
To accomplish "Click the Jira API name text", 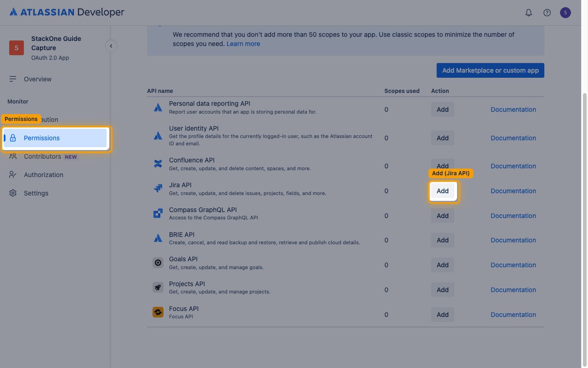I will pyautogui.click(x=180, y=185).
